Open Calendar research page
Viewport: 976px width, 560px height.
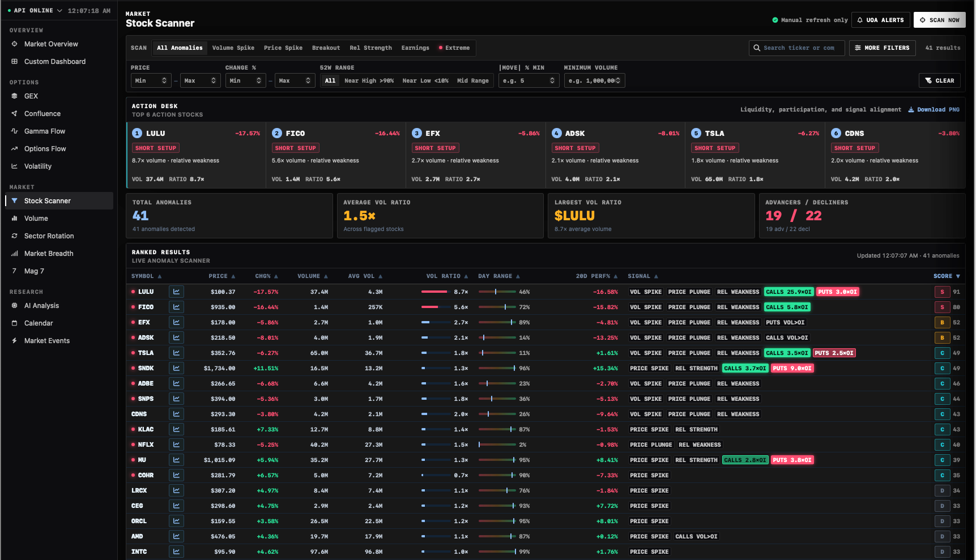[x=59, y=323]
